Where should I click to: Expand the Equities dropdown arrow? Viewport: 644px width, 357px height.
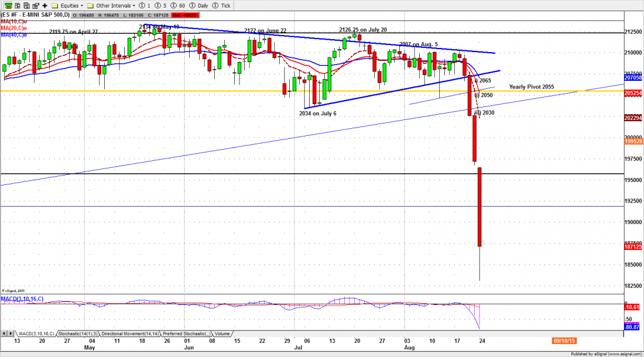coord(82,5)
